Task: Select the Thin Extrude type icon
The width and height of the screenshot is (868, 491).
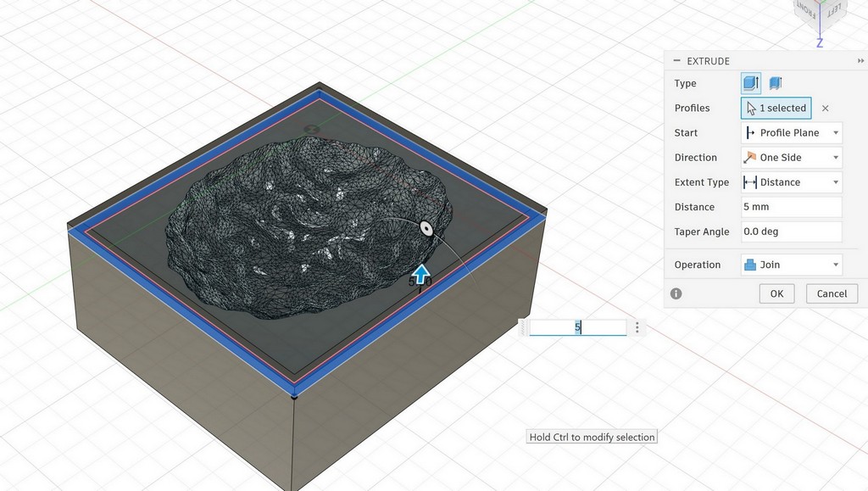Action: 775,83
